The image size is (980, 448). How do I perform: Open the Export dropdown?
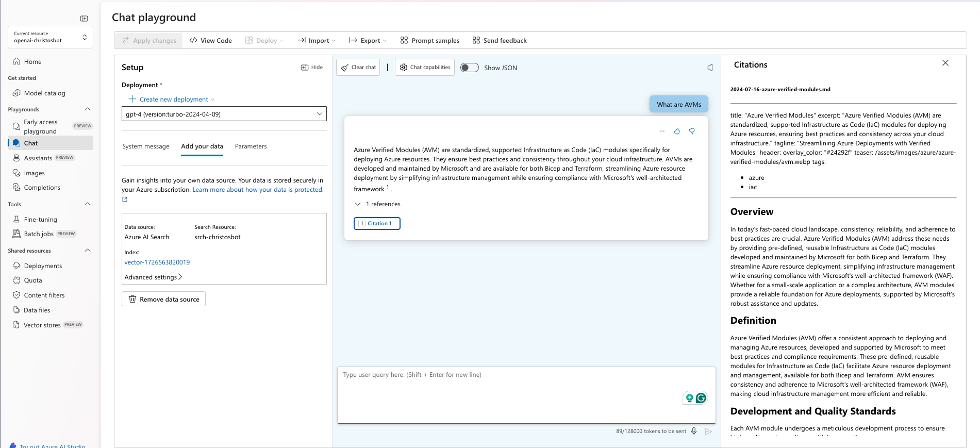coord(368,40)
